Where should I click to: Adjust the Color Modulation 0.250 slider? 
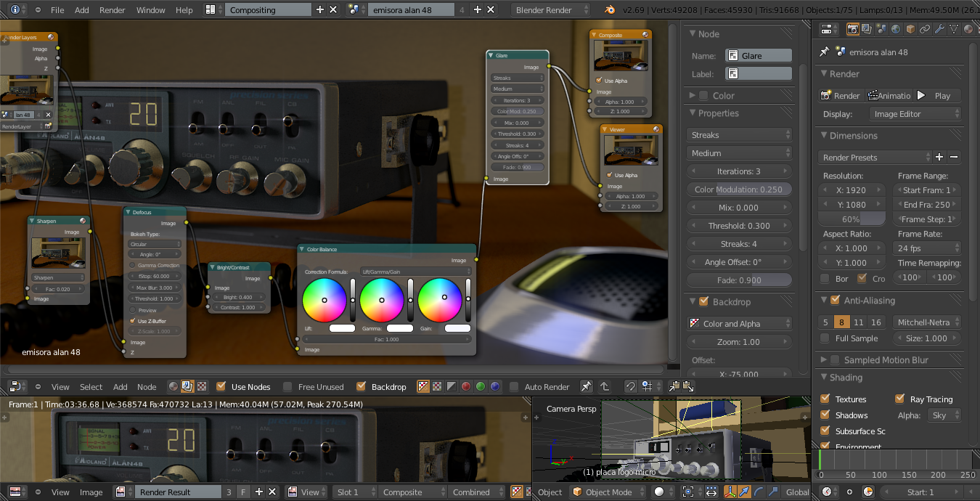point(739,190)
